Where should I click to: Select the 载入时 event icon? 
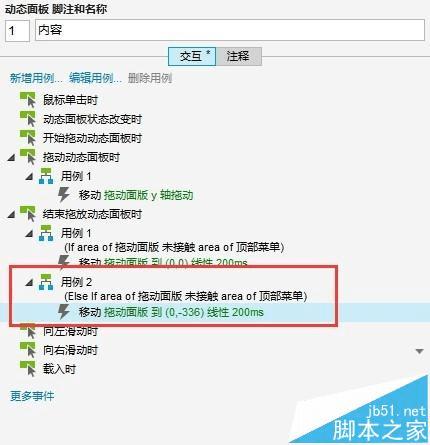[x=28, y=369]
